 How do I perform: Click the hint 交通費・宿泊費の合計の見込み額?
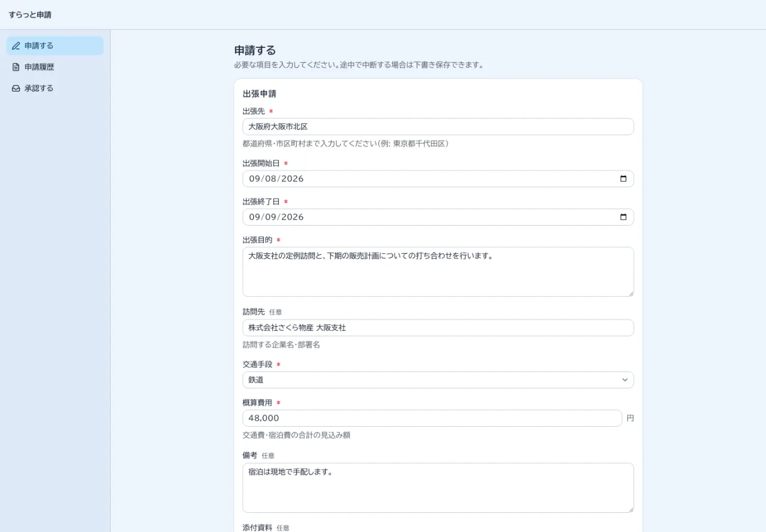pos(296,435)
